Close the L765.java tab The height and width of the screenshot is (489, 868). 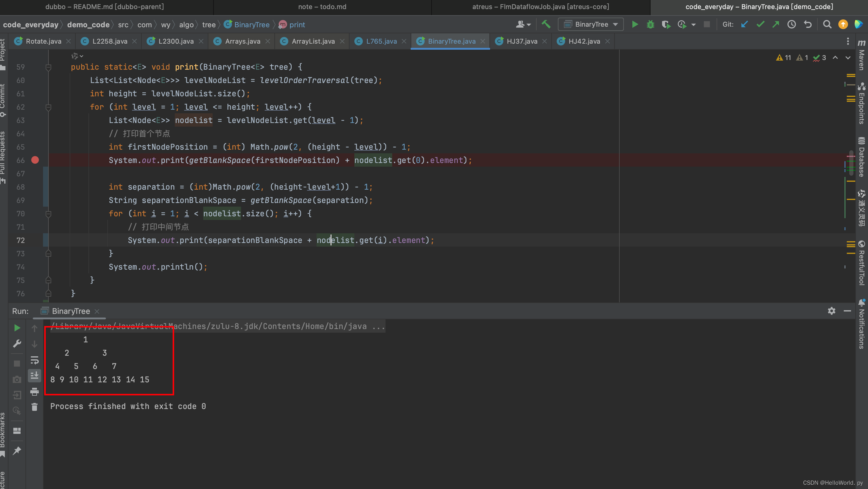click(404, 41)
